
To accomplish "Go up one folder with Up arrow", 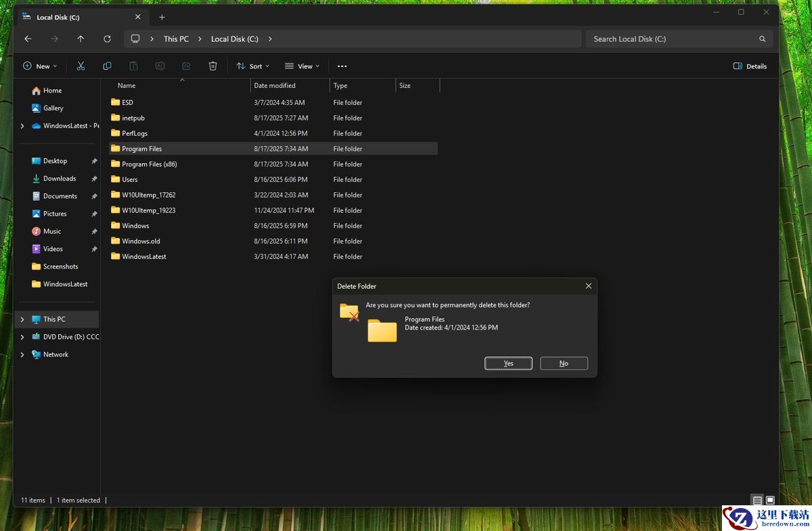I will (81, 39).
